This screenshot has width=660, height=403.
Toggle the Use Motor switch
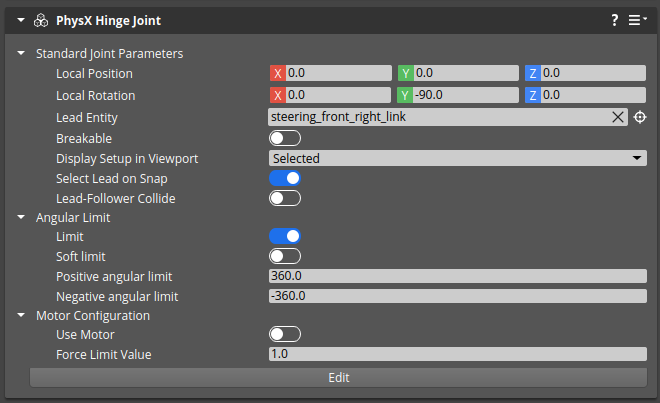click(285, 334)
